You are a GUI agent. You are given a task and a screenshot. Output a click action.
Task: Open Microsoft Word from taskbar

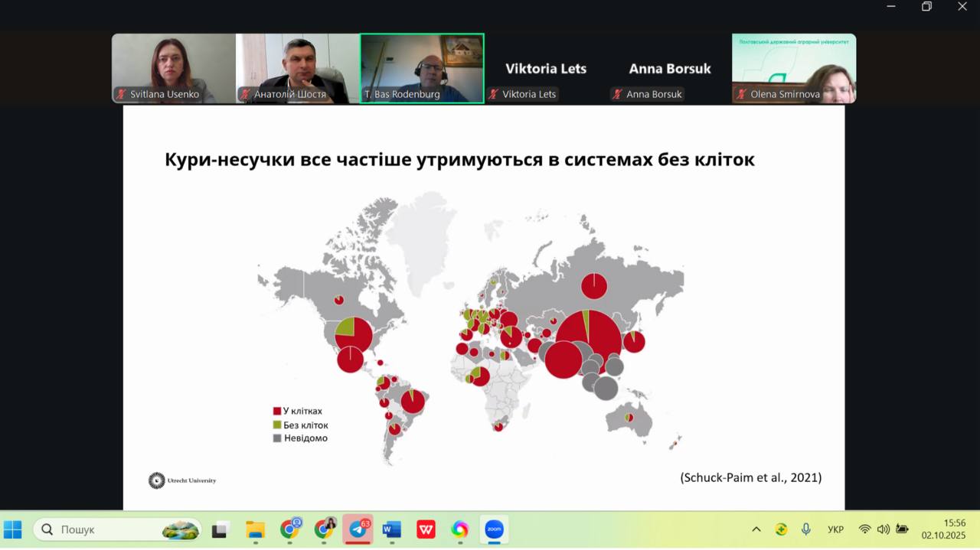pos(392,529)
